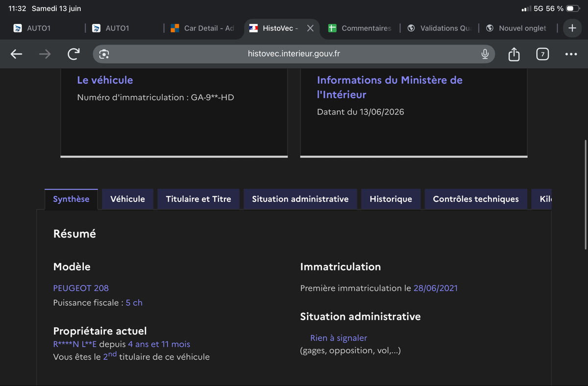Viewport: 588px width, 386px height.
Task: Tap the lens search icon in address bar
Action: click(x=104, y=54)
